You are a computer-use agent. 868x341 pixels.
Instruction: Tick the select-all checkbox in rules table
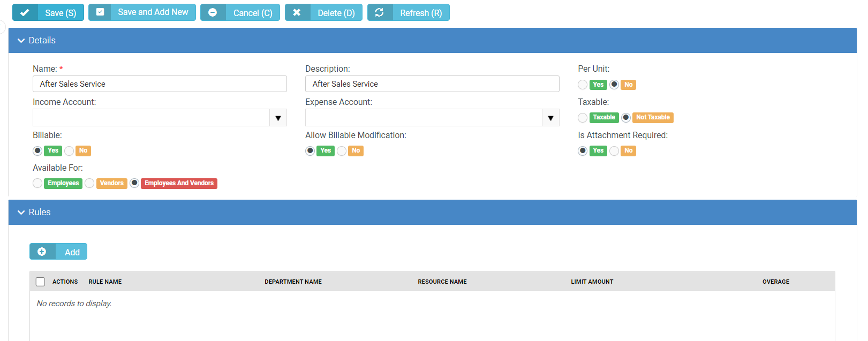[x=40, y=282]
